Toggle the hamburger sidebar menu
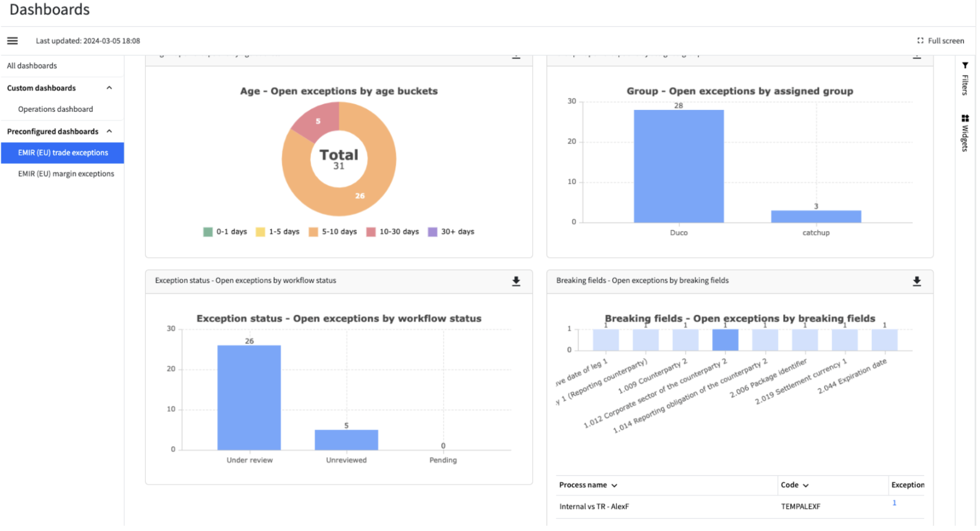980x531 pixels. [x=12, y=41]
